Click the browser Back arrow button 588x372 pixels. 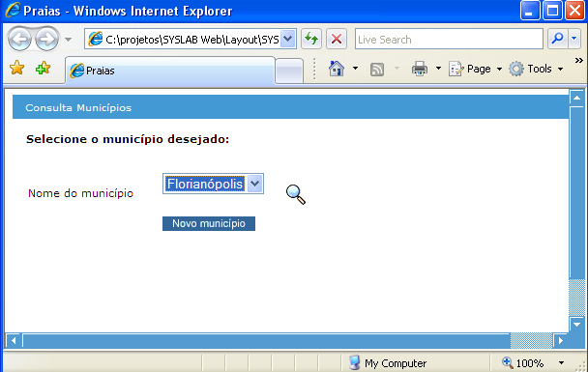pos(19,39)
